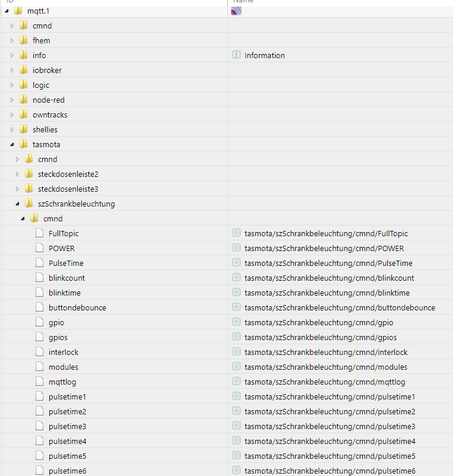Screen dimensions: 453x476
Task: Click the mqttlog file icon
Action: click(39, 382)
